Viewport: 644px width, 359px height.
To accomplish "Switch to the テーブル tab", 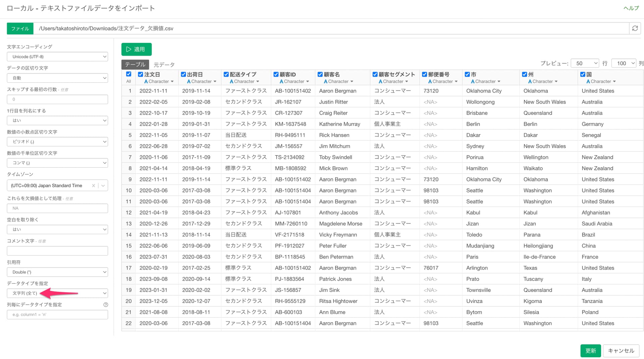I will click(135, 64).
